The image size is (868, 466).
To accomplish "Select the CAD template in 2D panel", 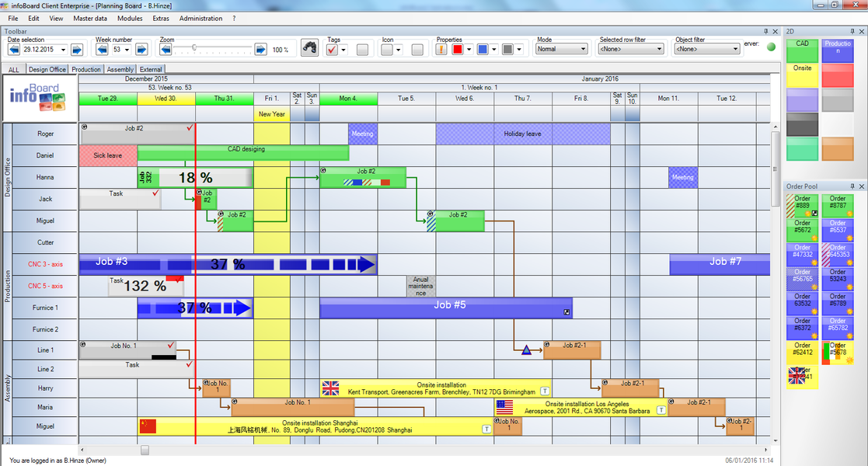I will (801, 50).
